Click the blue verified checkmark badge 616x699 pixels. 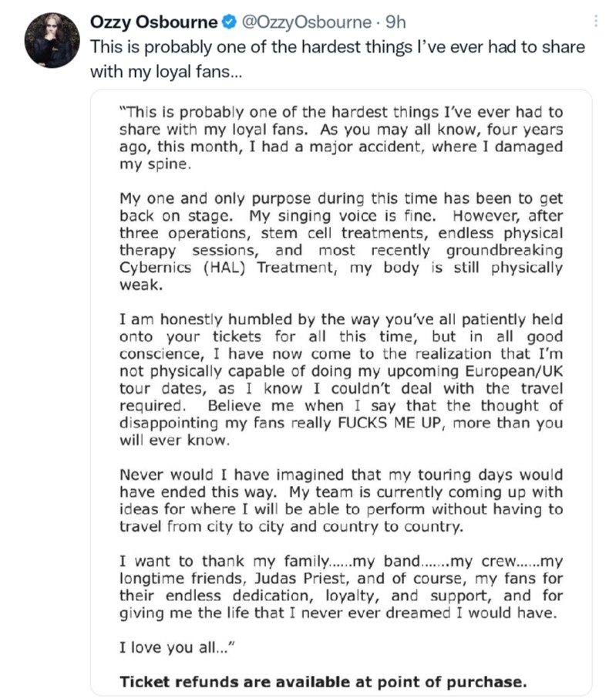229,22
